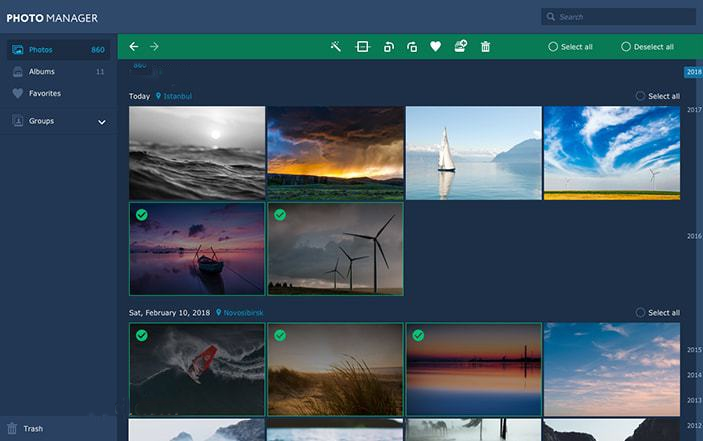The width and height of the screenshot is (703, 441).
Task: Choose the toolbar Deselect all radio button
Action: point(626,47)
